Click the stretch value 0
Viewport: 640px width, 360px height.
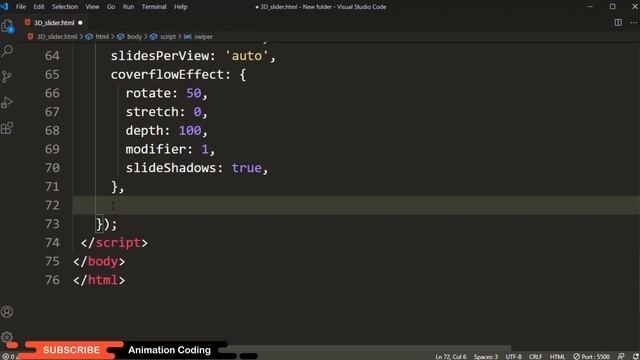pos(198,112)
